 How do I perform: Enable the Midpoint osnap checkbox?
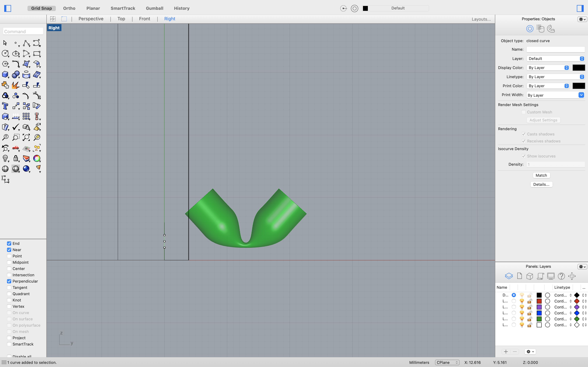pyautogui.click(x=9, y=262)
